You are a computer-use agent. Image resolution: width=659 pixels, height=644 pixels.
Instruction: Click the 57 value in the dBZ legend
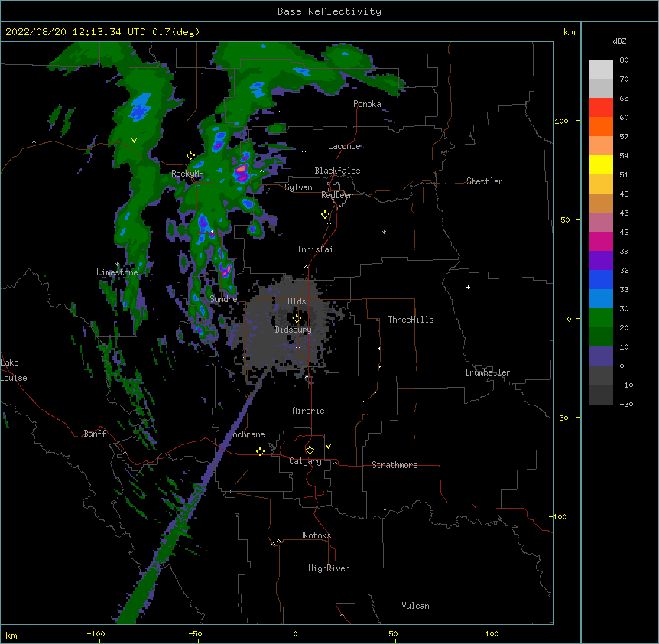pyautogui.click(x=624, y=137)
